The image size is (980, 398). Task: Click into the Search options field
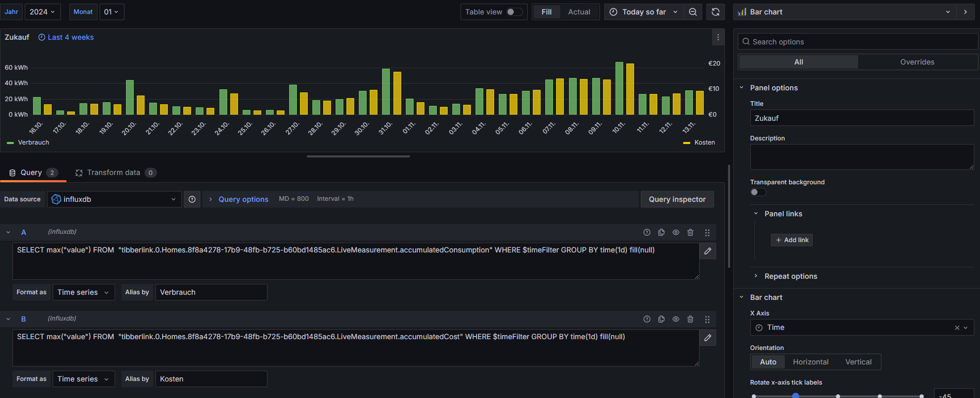point(858,42)
